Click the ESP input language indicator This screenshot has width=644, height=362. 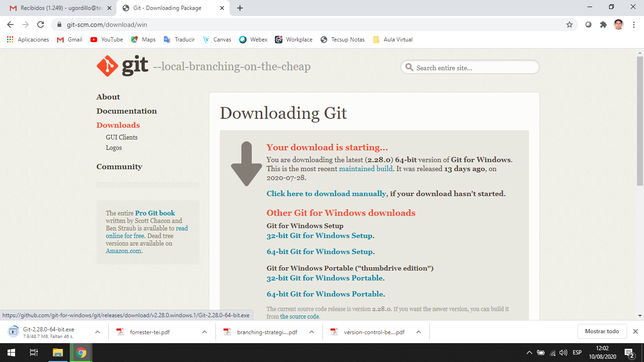pos(577,353)
